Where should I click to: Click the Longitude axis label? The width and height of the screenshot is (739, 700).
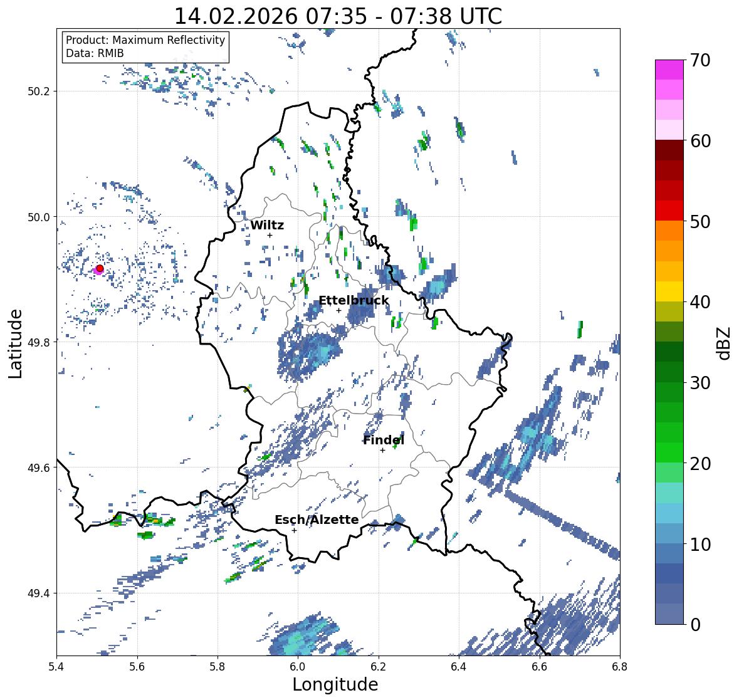tap(335, 684)
